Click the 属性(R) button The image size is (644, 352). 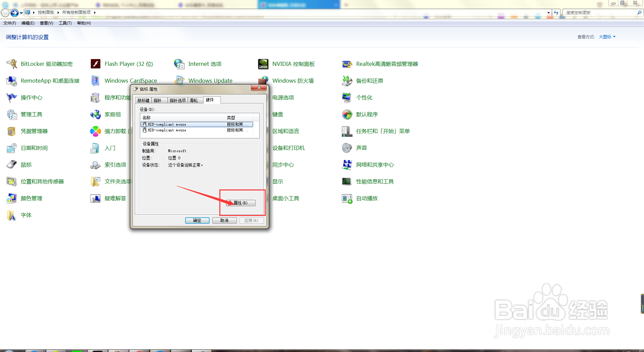pos(240,203)
